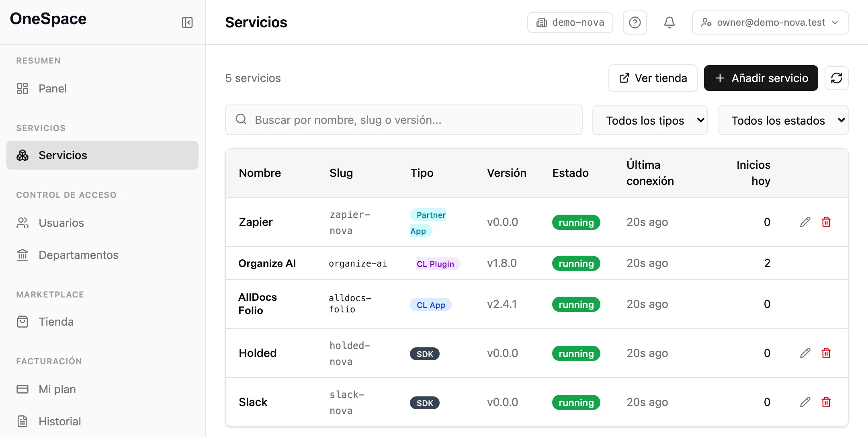Click Añadir servicio button

(761, 78)
